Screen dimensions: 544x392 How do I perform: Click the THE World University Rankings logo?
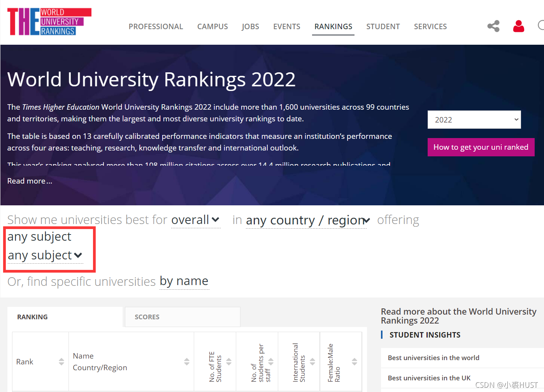tap(49, 22)
